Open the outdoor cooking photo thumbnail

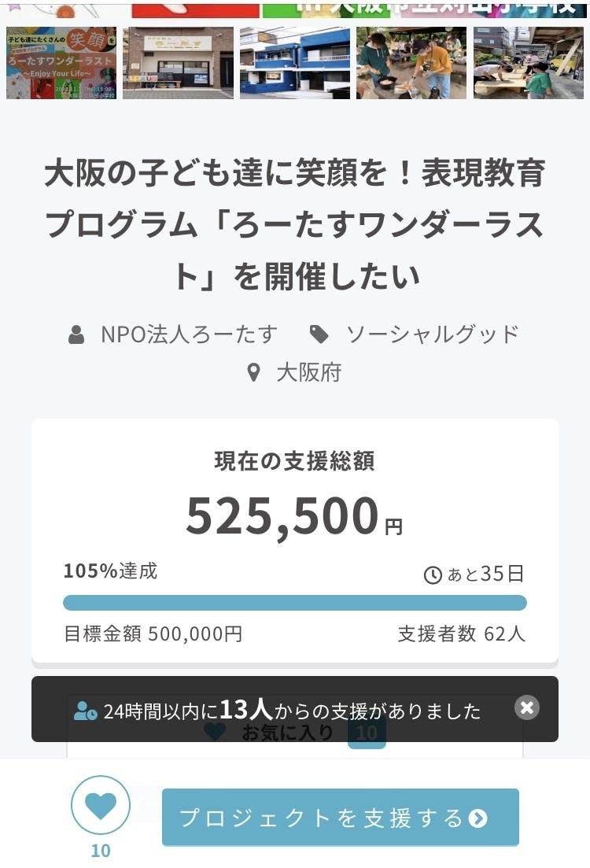411,63
